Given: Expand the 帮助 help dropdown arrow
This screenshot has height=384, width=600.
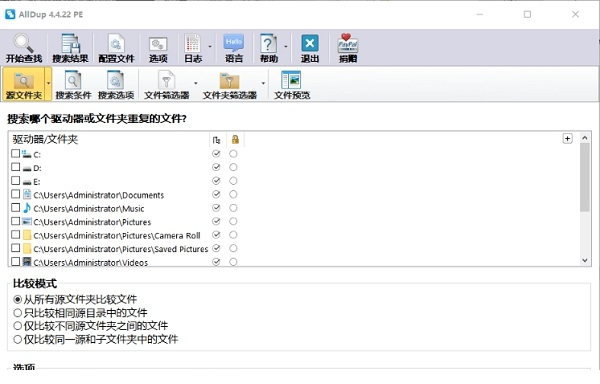Looking at the screenshot, I should click(x=285, y=47).
